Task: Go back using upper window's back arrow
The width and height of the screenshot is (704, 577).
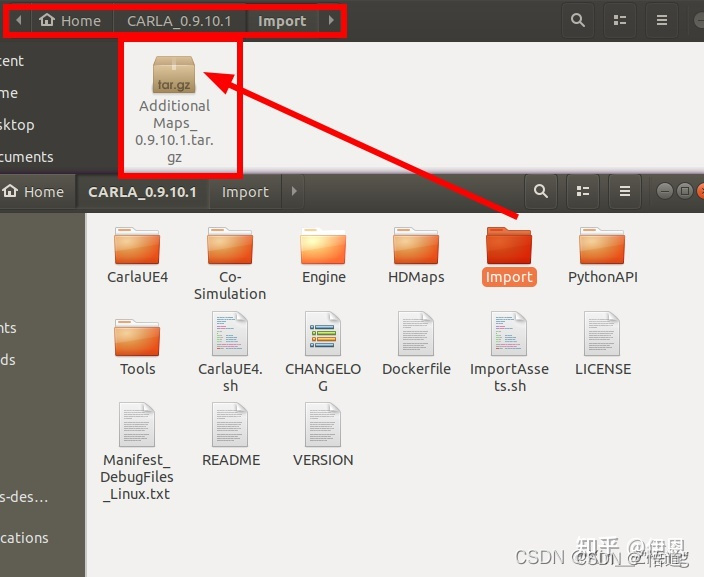Action: [18, 20]
